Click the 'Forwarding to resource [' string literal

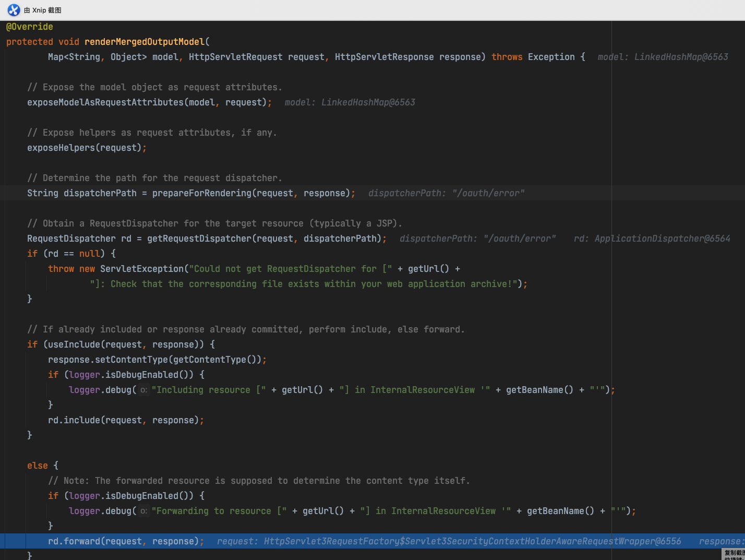219,511
